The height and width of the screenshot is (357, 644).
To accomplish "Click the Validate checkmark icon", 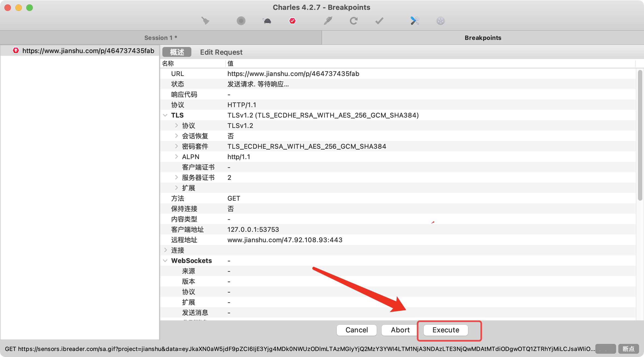I will point(379,21).
